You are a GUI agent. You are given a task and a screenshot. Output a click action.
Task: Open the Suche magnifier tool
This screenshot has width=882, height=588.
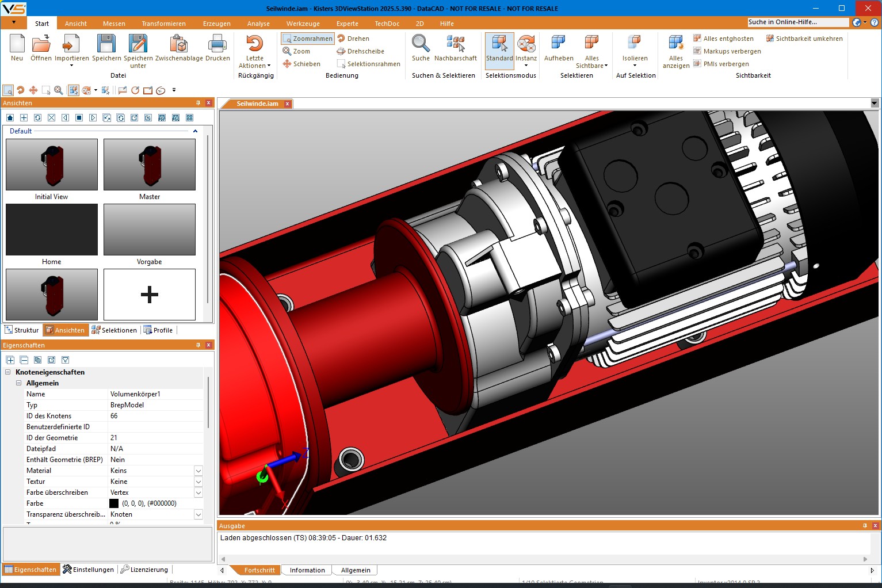click(x=421, y=44)
